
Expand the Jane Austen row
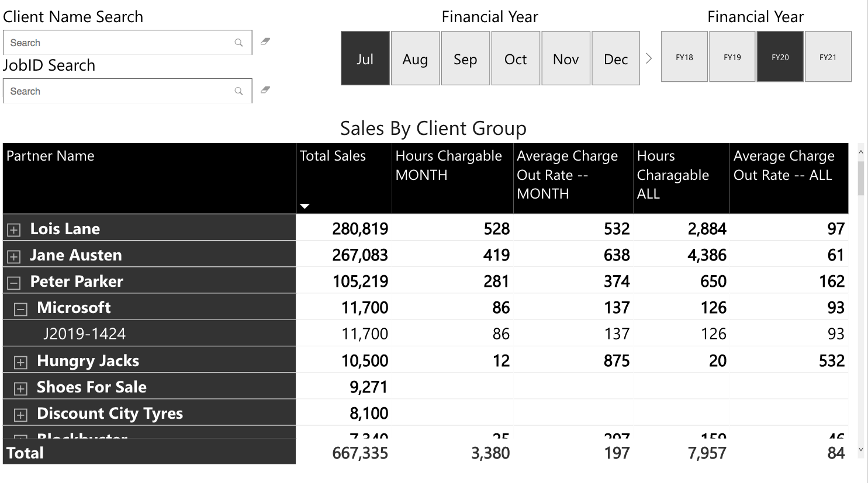pyautogui.click(x=14, y=256)
